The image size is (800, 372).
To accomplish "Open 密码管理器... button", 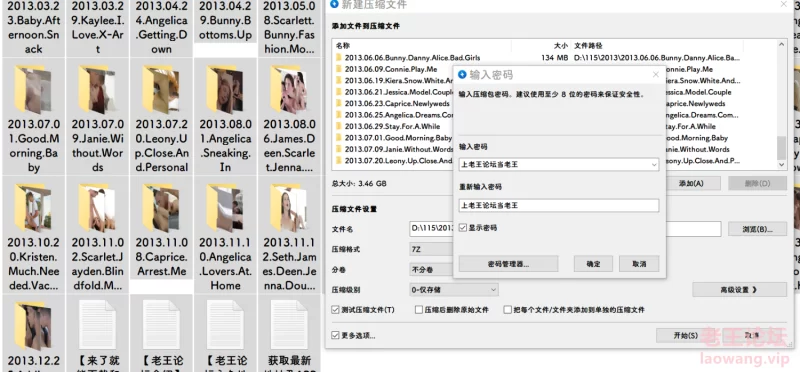I will 508,264.
